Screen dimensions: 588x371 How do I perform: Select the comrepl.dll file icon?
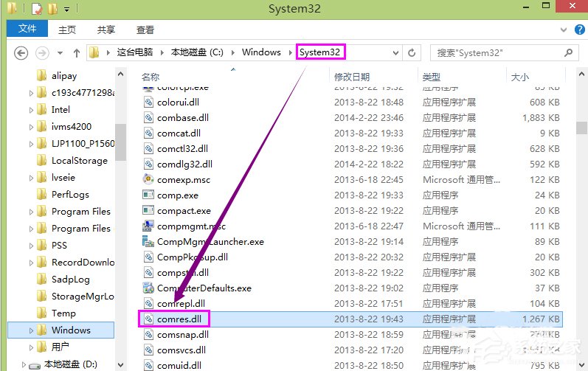click(148, 304)
